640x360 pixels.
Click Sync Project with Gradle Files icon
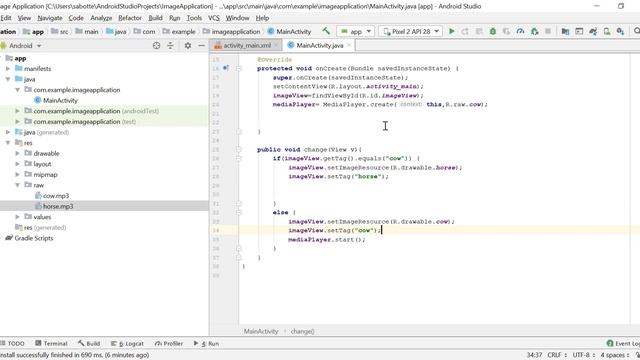593,31
